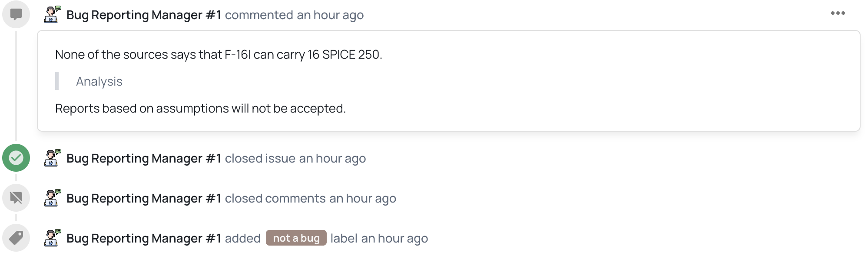
Task: Click Bug Reporting Manager #1 in added label row
Action: [x=144, y=239]
